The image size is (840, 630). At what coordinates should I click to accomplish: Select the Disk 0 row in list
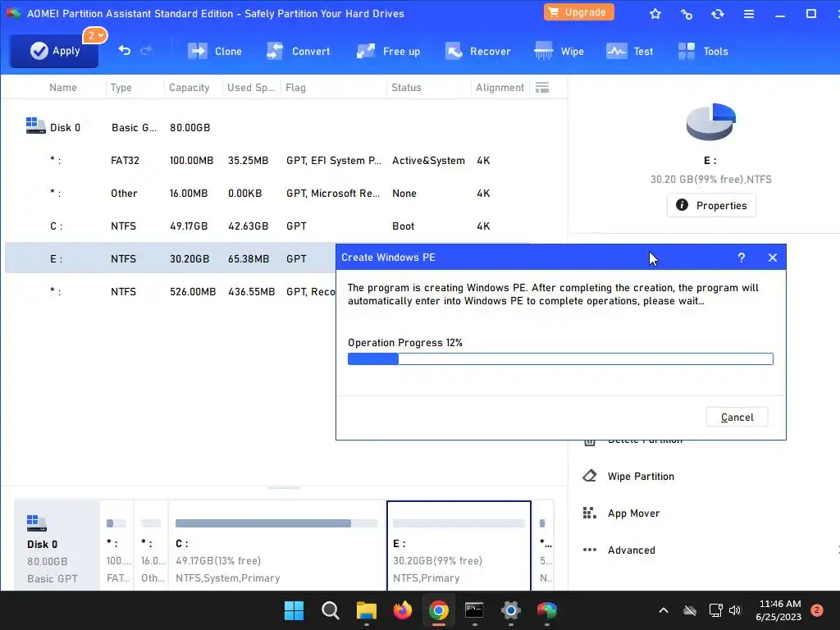click(284, 127)
